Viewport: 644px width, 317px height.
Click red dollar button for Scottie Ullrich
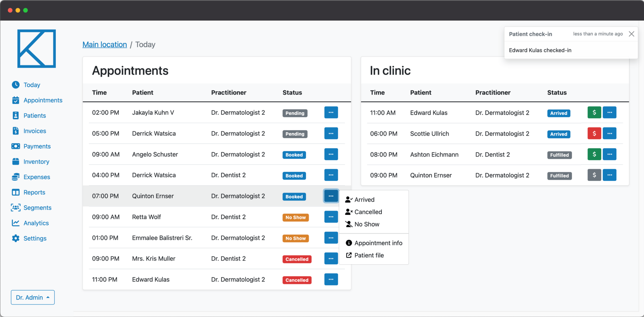pyautogui.click(x=594, y=133)
